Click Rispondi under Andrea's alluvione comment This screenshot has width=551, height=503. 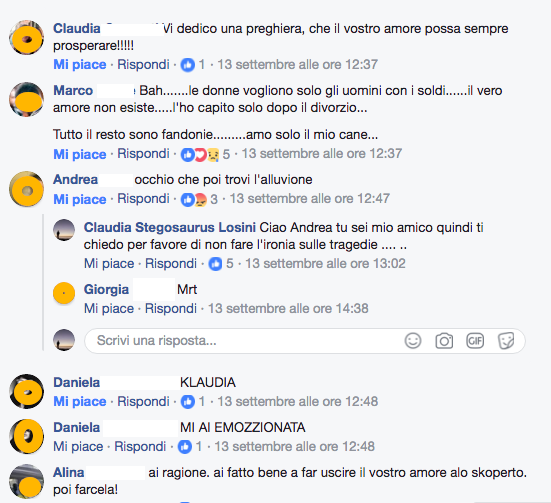pyautogui.click(x=143, y=199)
